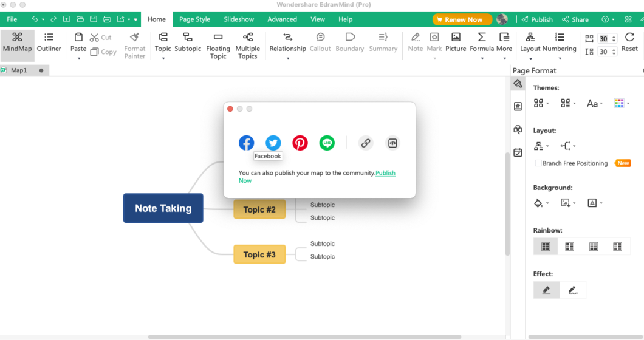The image size is (644, 340).
Task: Open the clipart side panel tab
Action: pyautogui.click(x=518, y=130)
